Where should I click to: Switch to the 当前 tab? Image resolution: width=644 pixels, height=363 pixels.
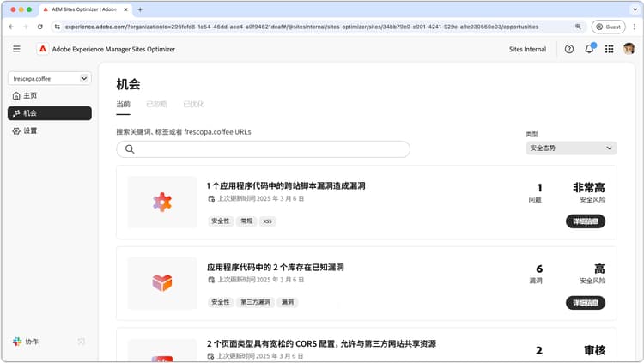(123, 105)
